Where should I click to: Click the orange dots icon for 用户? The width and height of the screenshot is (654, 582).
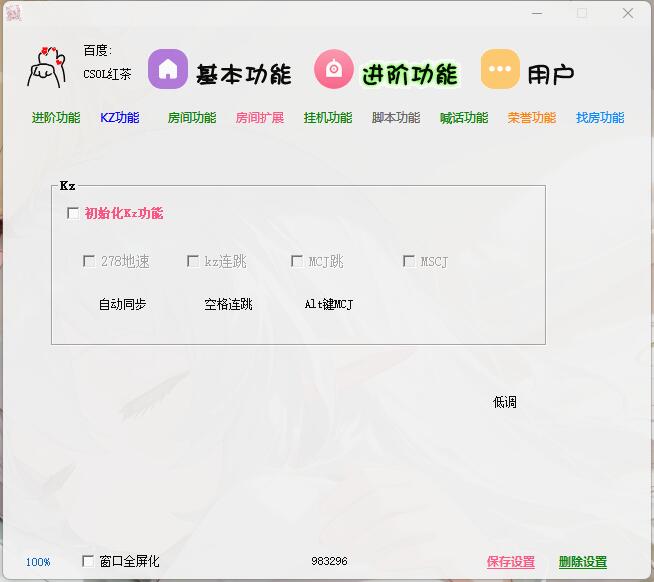point(500,70)
